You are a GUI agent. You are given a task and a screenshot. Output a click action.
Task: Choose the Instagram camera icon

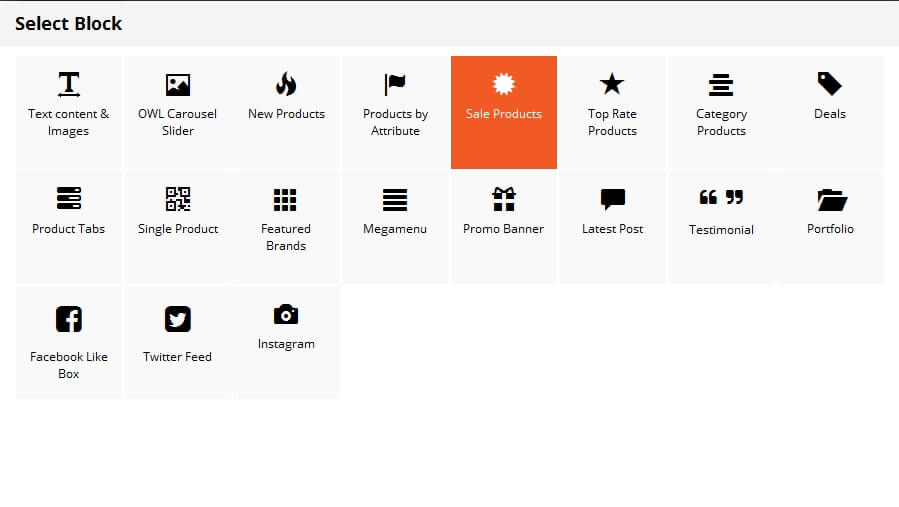286,314
